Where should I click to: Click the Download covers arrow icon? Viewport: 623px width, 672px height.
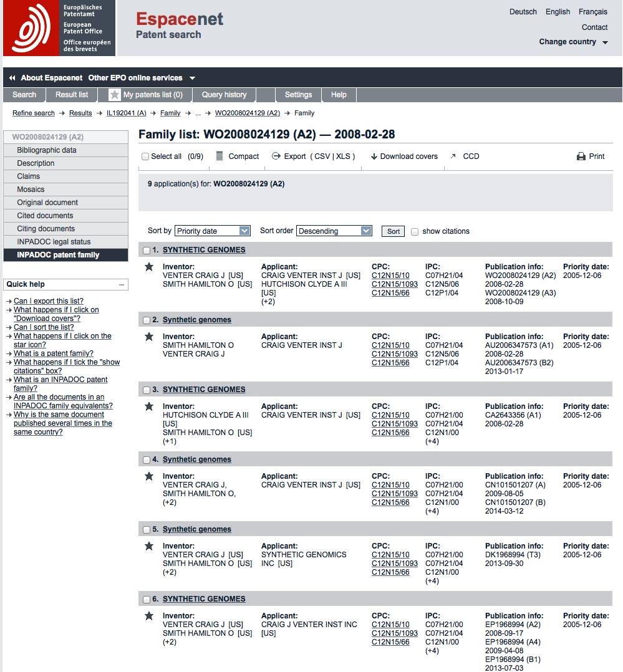click(x=374, y=156)
